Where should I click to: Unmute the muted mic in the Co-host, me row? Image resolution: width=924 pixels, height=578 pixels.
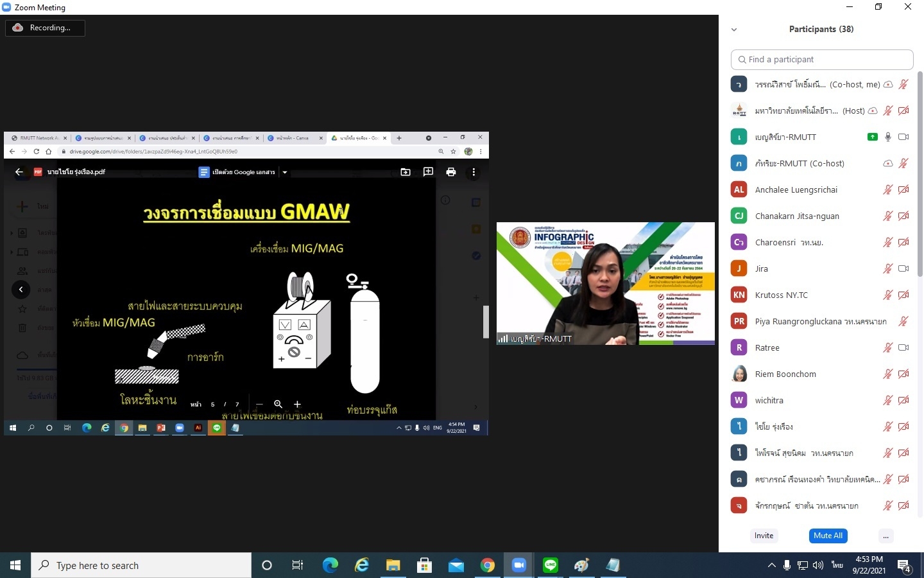click(x=903, y=84)
